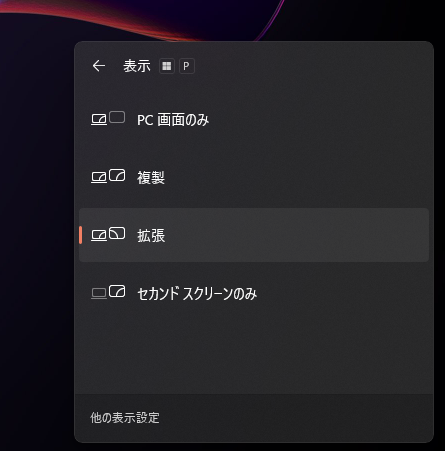Click the dimmed laptop glyph beside セカンド スクリーンのみ
This screenshot has height=451, width=445.
coord(99,294)
